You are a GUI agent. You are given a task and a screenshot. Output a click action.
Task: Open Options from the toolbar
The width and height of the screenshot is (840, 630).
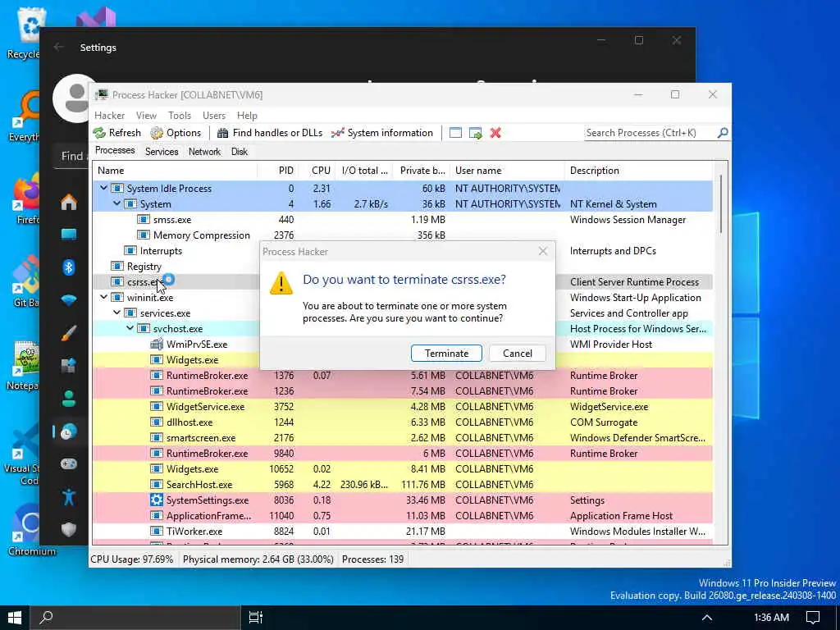[x=176, y=133]
